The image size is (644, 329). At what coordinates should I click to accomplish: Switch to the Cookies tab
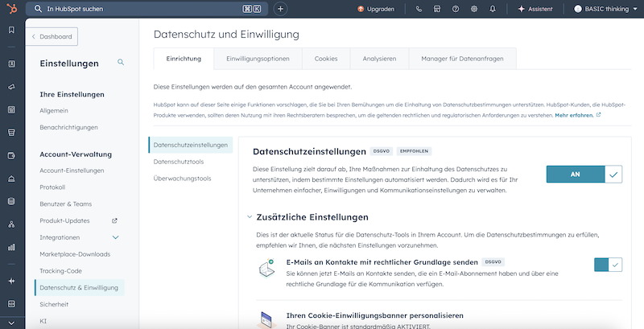pyautogui.click(x=326, y=59)
